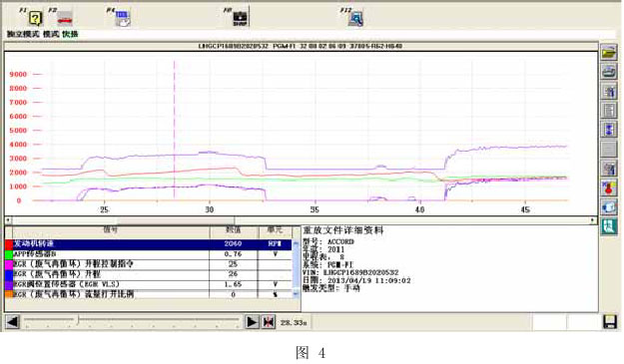The height and width of the screenshot is (364, 624).
Task: Click the graph horizontal scrollbar left arrow
Action: [8, 220]
